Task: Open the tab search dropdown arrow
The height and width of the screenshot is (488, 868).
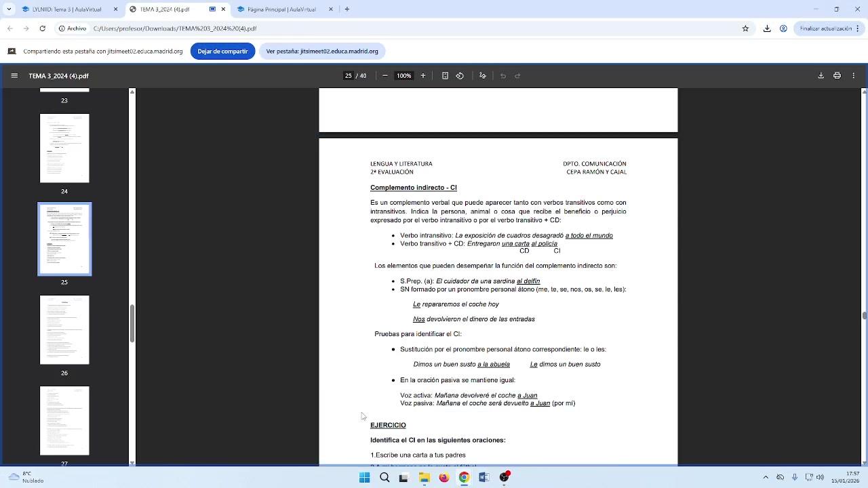Action: [9, 9]
